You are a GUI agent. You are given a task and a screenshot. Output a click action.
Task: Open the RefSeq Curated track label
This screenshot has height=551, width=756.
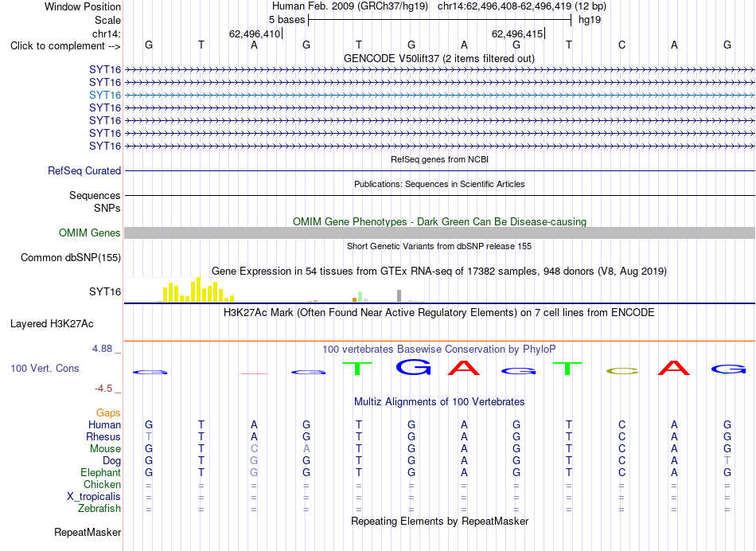[x=84, y=171]
